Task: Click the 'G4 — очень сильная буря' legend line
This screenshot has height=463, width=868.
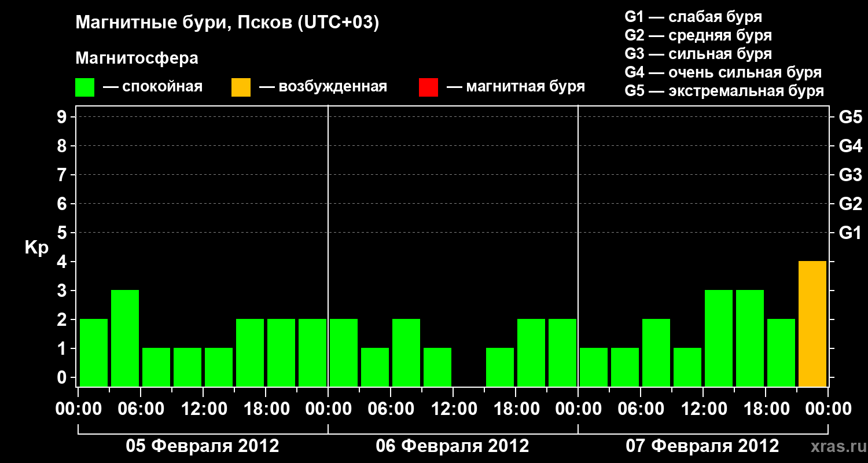Action: pyautogui.click(x=723, y=72)
